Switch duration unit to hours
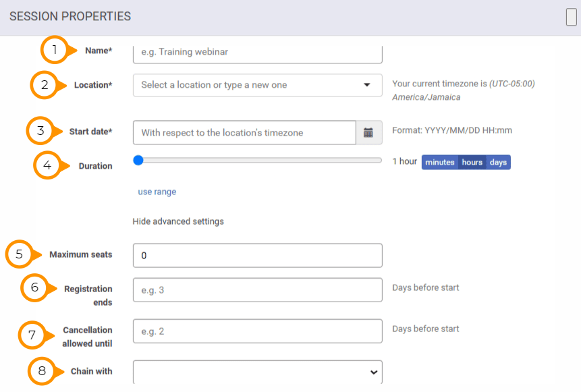The width and height of the screenshot is (581, 392). point(472,163)
